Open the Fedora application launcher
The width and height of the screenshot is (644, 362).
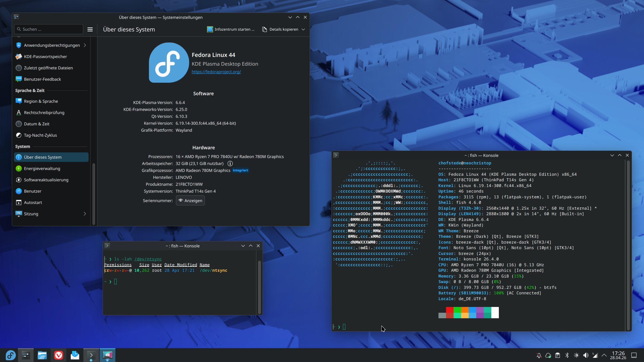pyautogui.click(x=11, y=355)
